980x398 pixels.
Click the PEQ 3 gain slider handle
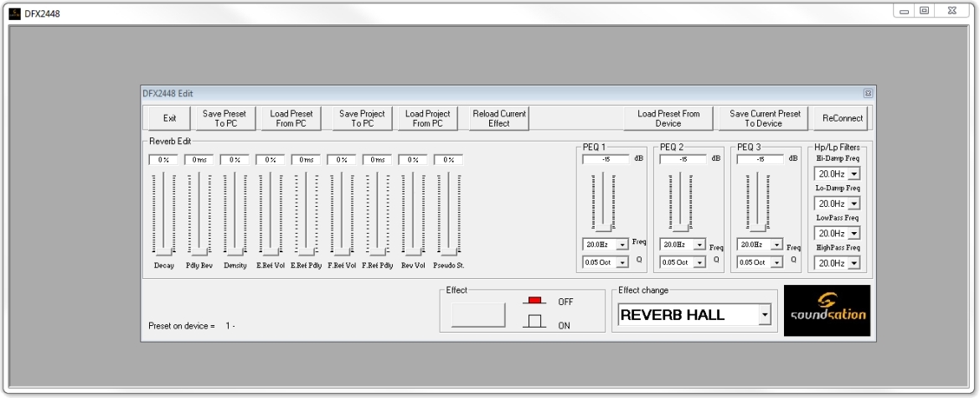tap(757, 226)
